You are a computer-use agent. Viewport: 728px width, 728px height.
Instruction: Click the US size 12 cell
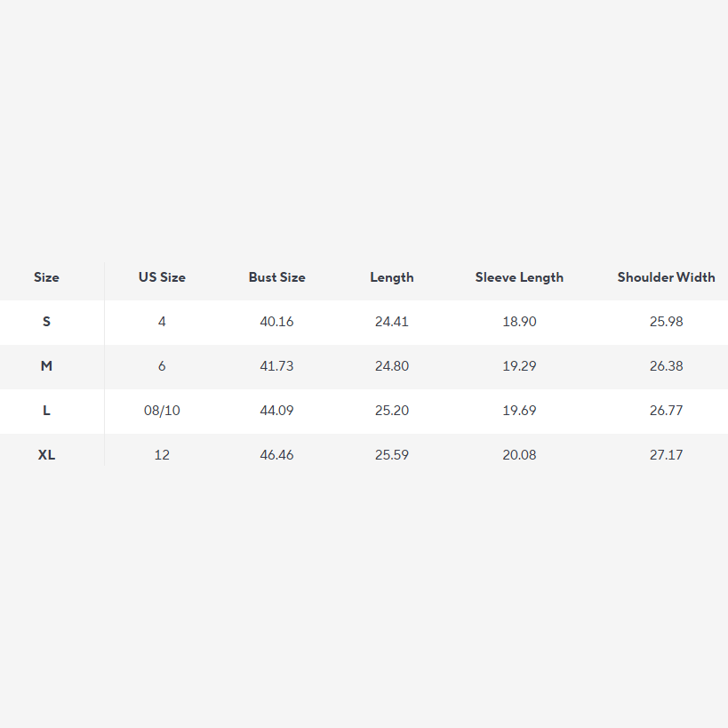[x=162, y=455]
